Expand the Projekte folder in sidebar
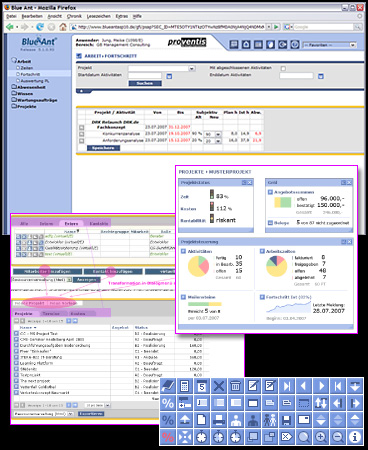The image size is (368, 450). coord(24,107)
